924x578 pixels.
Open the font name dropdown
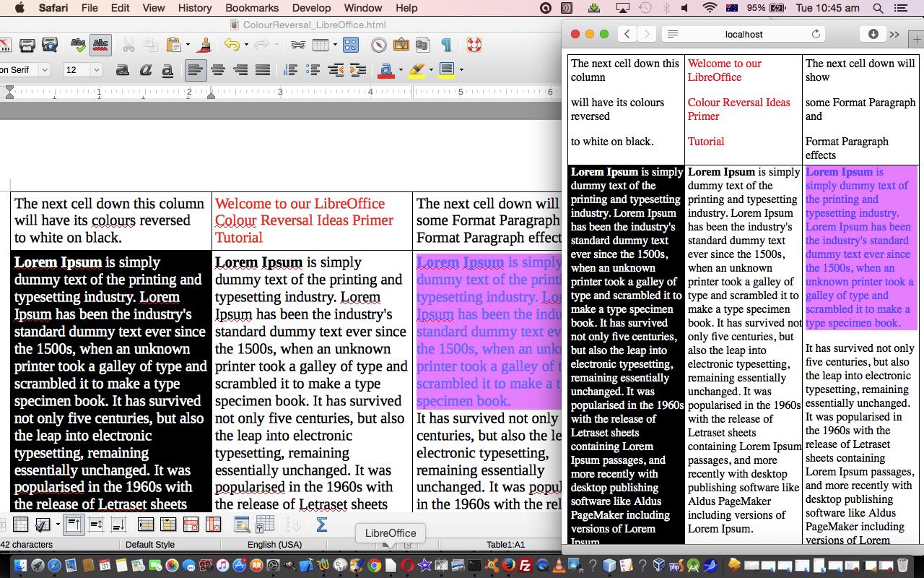(x=44, y=70)
